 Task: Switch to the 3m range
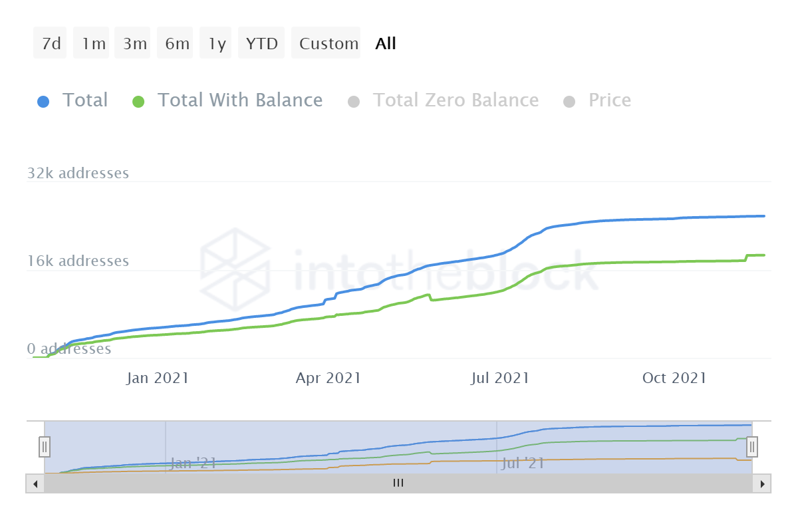[x=135, y=44]
